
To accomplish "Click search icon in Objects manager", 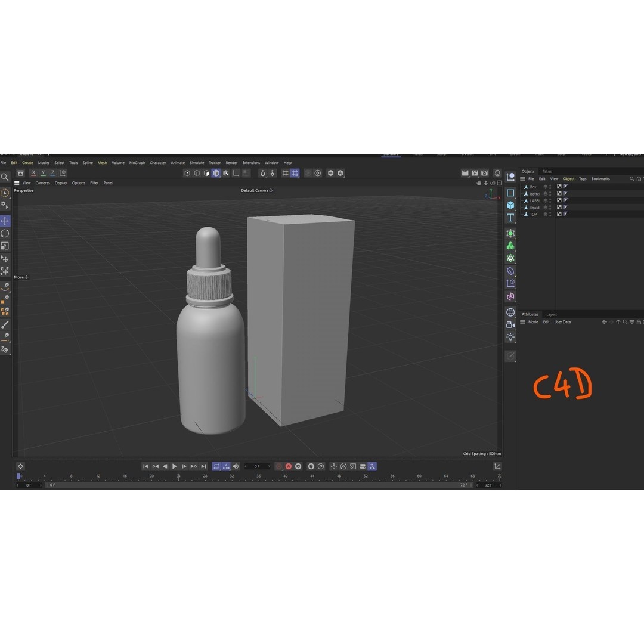I will 631,179.
